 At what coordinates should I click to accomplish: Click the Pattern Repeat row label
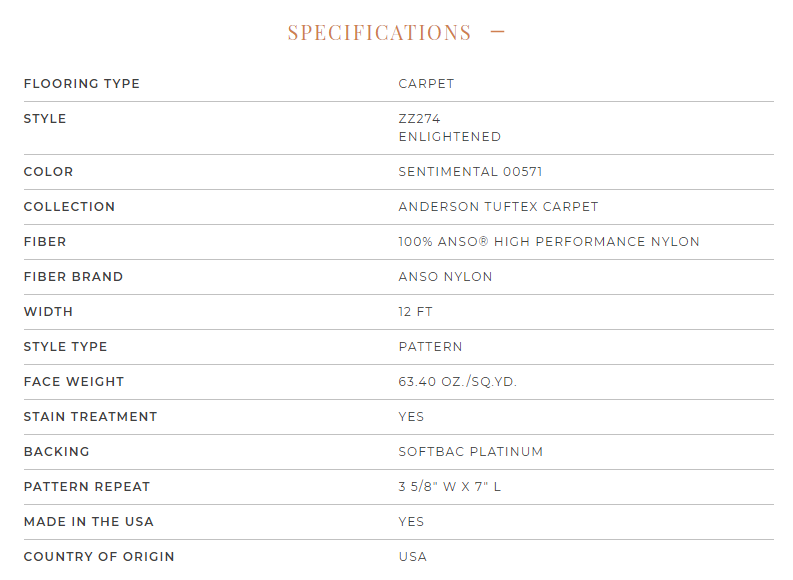87,486
